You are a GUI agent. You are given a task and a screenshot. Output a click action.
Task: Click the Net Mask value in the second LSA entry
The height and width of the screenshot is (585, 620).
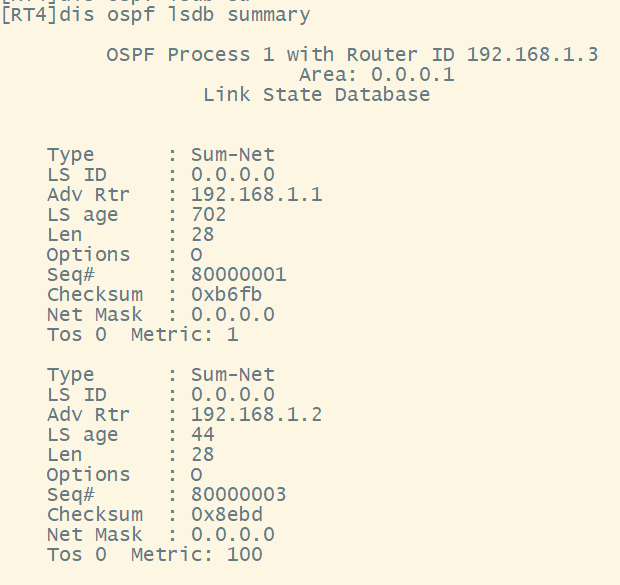tap(232, 535)
